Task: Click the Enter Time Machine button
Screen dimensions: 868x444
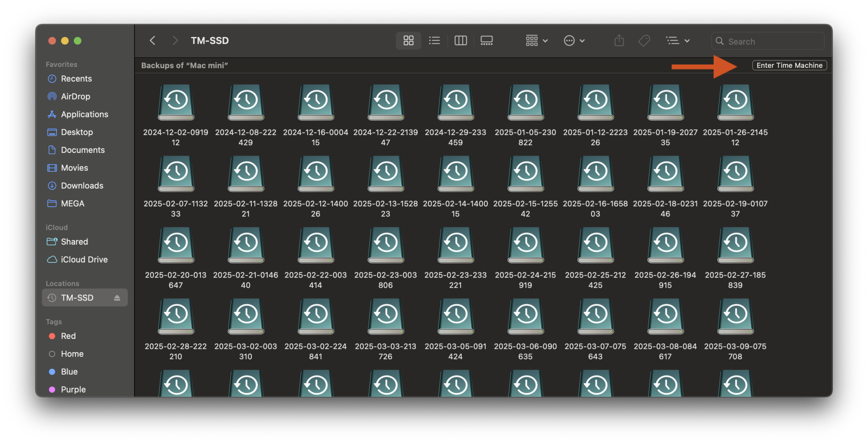Action: click(x=789, y=65)
